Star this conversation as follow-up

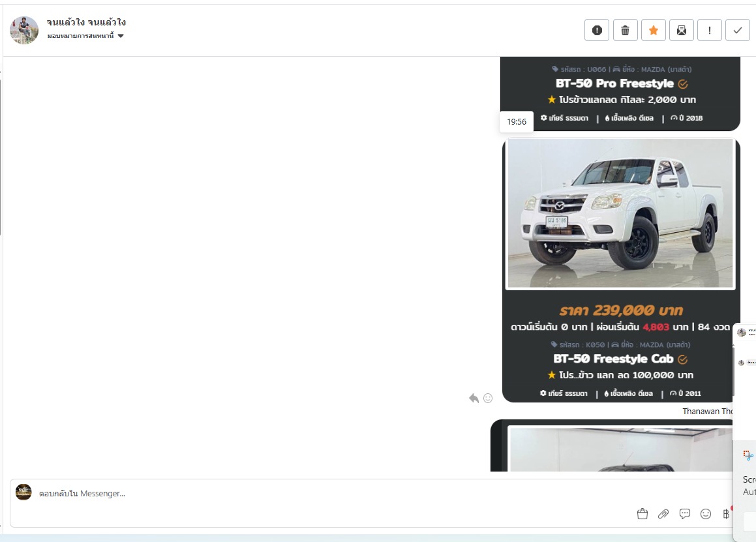click(654, 31)
